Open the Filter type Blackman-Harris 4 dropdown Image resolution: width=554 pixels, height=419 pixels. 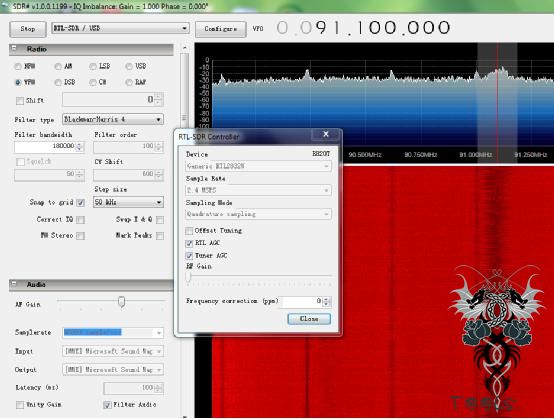point(113,119)
